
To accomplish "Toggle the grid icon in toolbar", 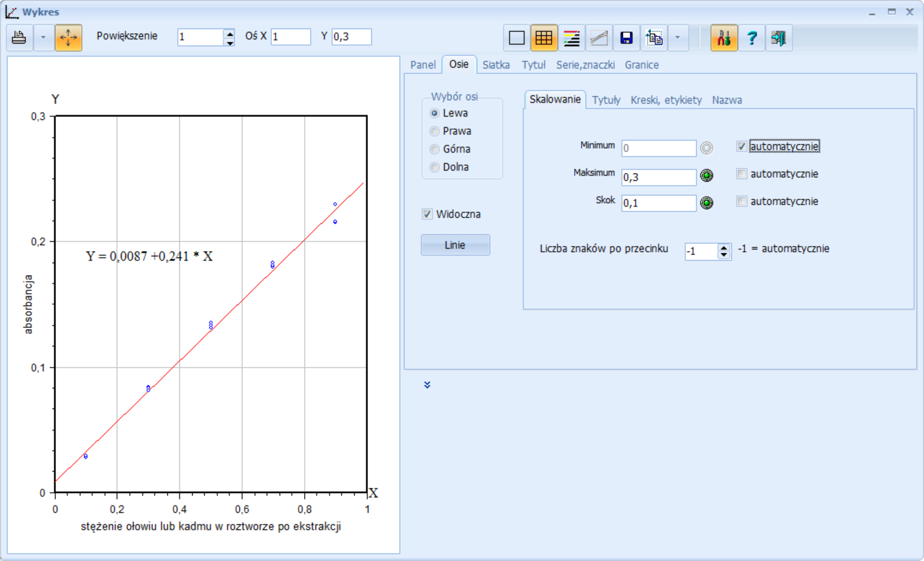I will tap(543, 38).
